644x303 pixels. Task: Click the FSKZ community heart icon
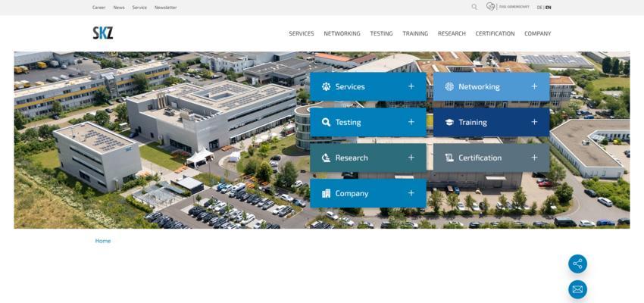pyautogui.click(x=490, y=7)
